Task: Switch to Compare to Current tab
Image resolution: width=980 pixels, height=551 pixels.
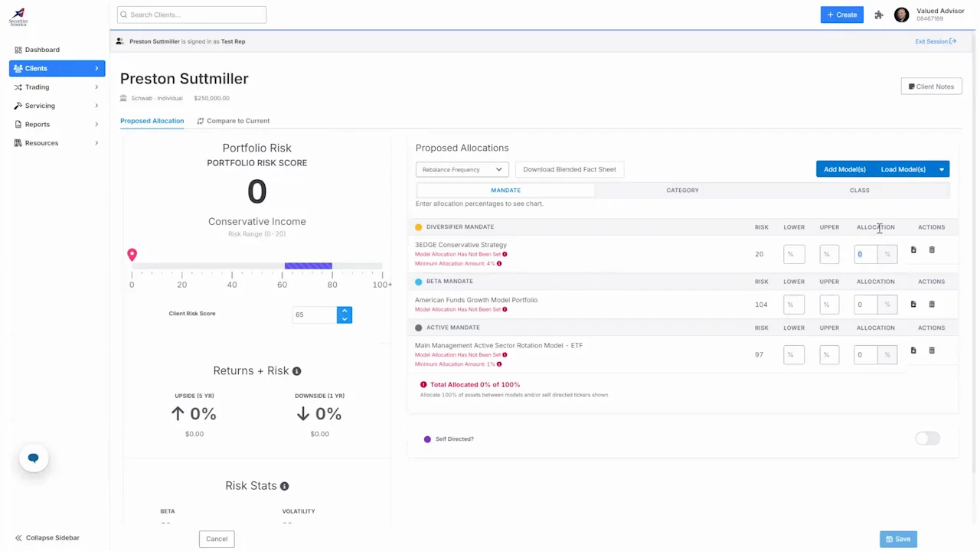Action: pos(234,121)
